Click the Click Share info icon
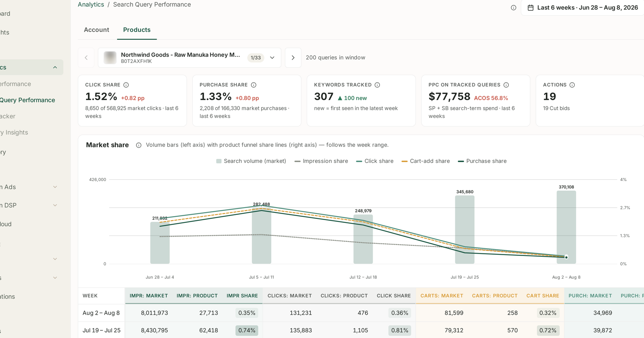 126,85
